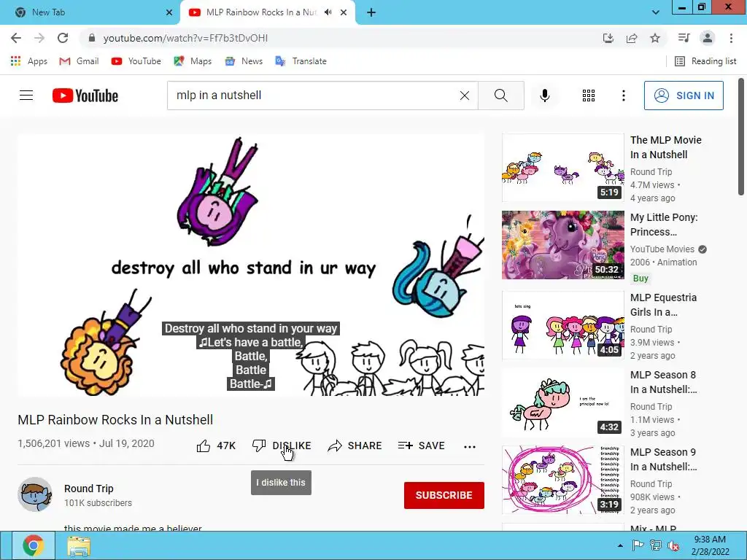The image size is (747, 560).
Task: Start voice search with microphone icon
Action: (x=544, y=96)
